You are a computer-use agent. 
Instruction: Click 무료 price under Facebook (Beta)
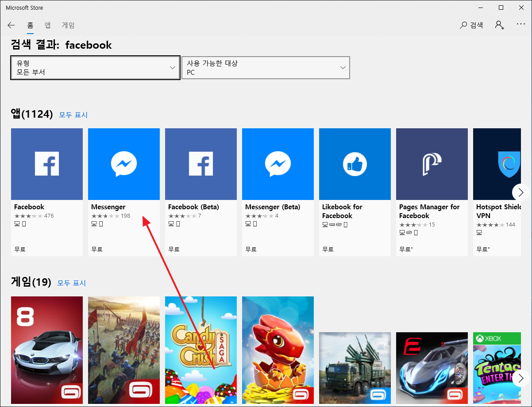point(174,250)
